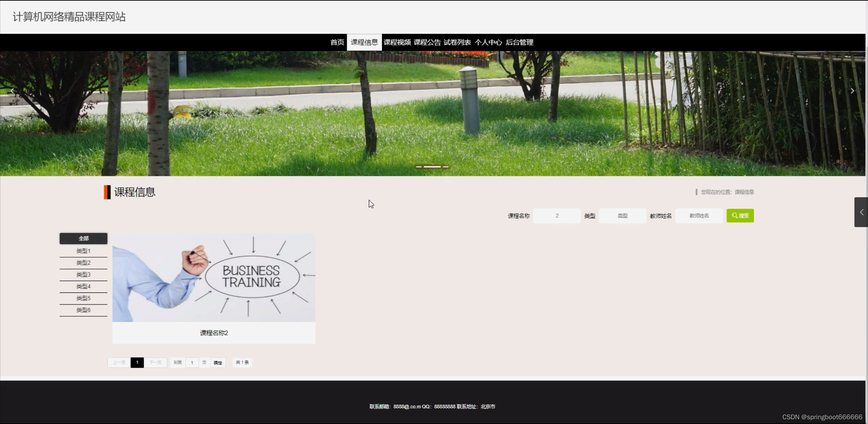Image resolution: width=868 pixels, height=424 pixels.
Task: Expand the collapsed right side panel arrow
Action: click(861, 212)
